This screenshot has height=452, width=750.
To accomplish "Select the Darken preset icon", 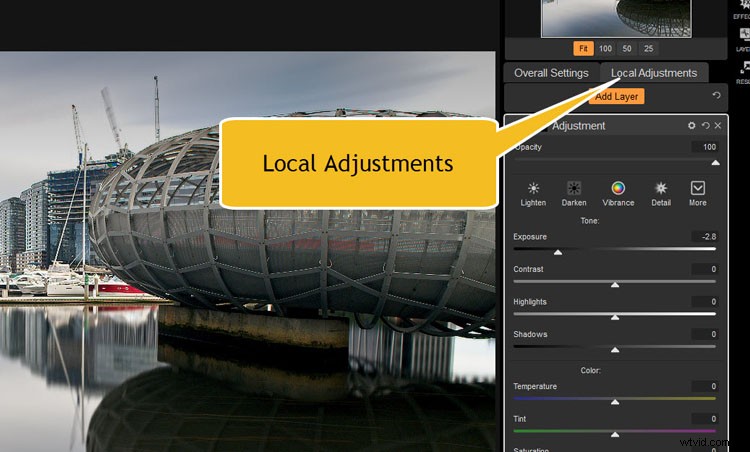I will click(574, 188).
